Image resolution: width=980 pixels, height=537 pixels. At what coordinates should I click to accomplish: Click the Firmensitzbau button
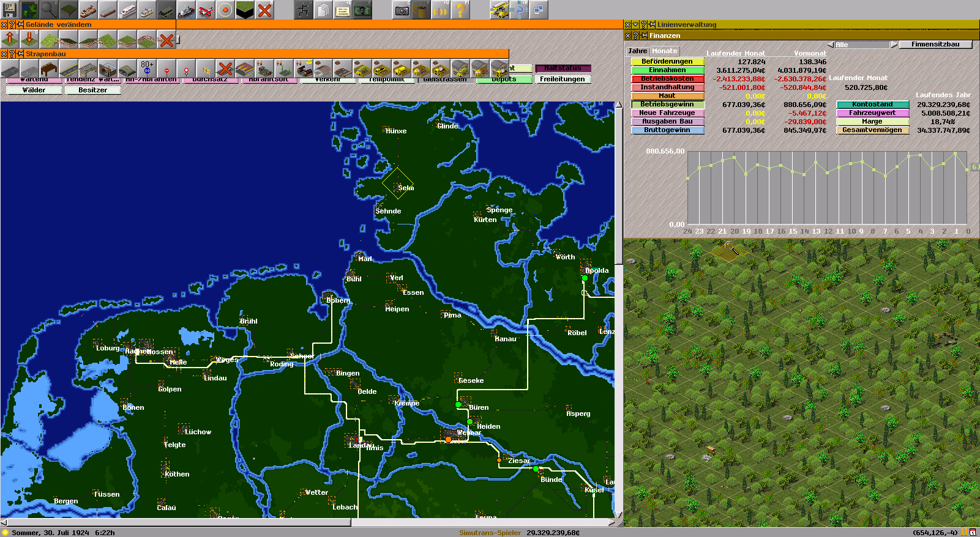(935, 45)
